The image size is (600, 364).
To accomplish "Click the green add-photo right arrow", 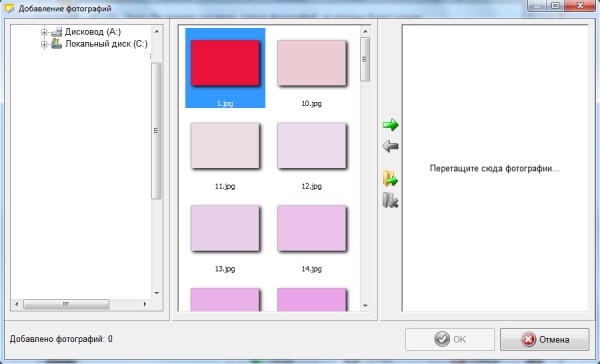I will tap(390, 125).
